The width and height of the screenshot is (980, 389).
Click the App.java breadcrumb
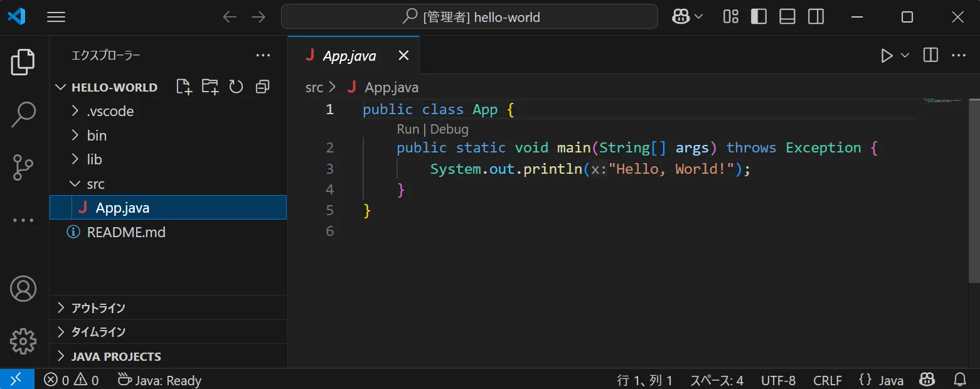pos(391,88)
